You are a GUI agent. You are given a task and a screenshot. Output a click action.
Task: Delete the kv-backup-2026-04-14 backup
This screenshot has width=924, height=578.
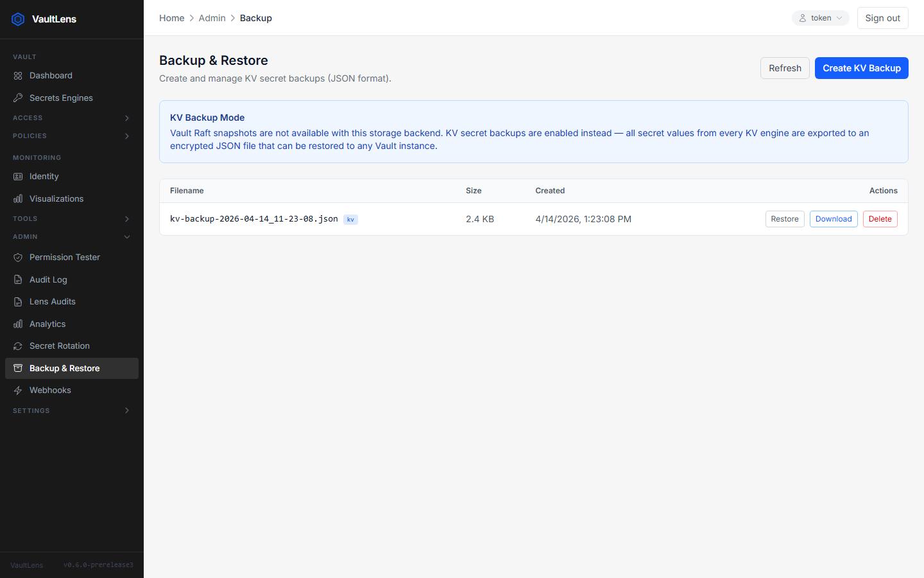(x=880, y=219)
